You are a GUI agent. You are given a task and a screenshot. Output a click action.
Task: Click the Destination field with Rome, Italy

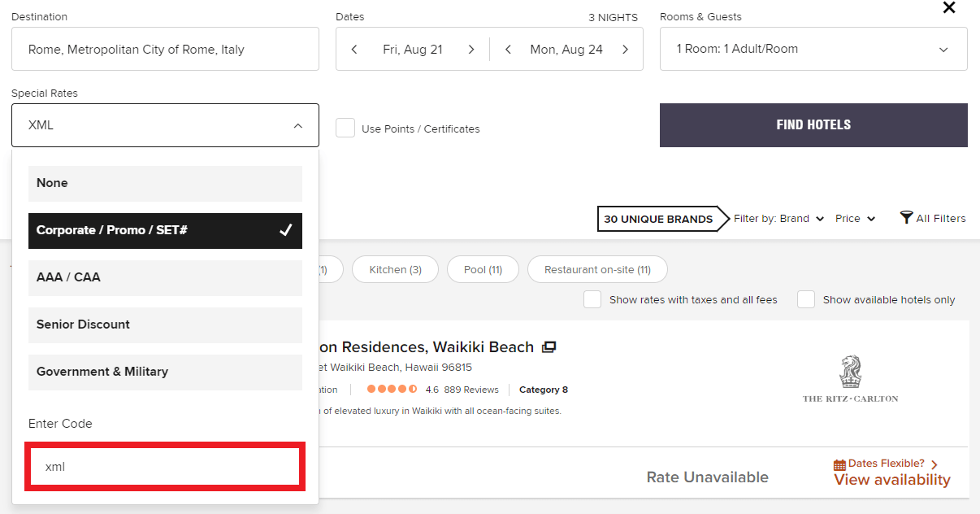pyautogui.click(x=165, y=49)
